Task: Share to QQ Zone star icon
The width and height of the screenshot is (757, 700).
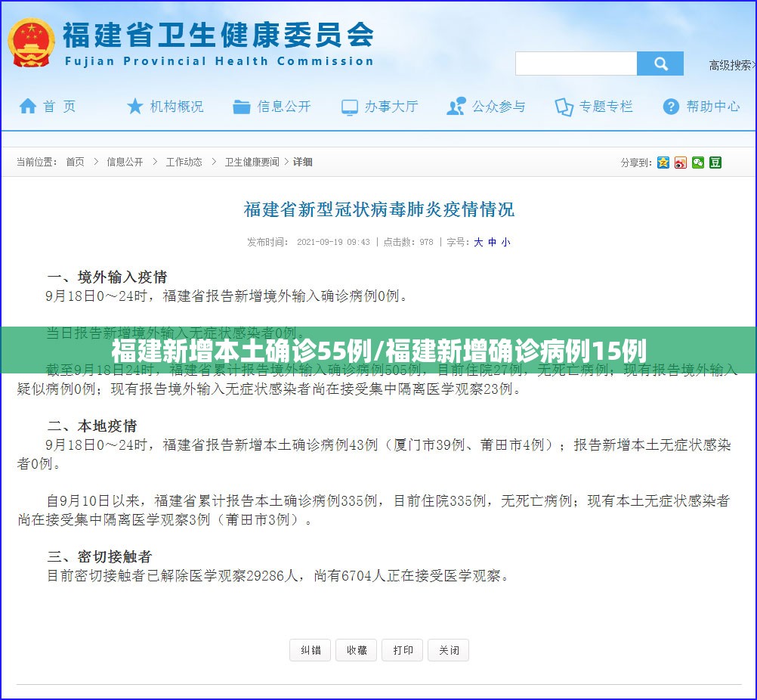Action: coord(663,163)
